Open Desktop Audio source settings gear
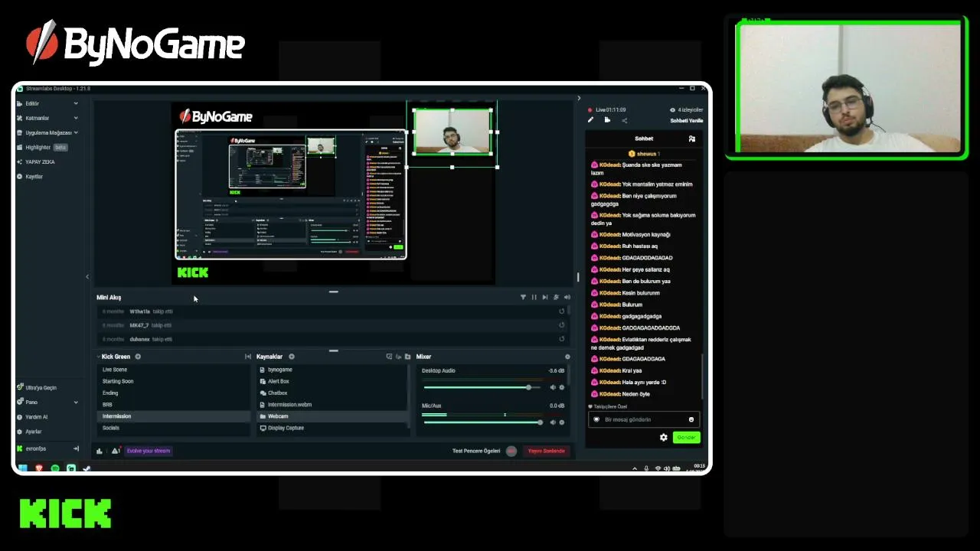The width and height of the screenshot is (980, 551). tap(562, 387)
